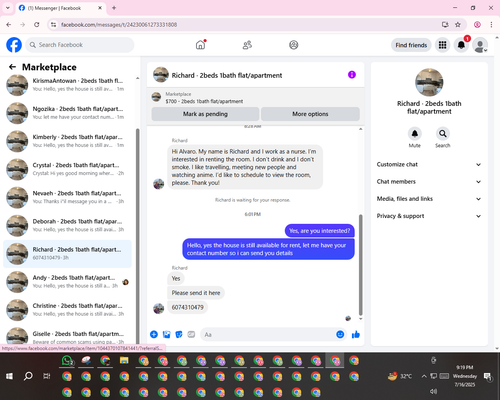Click Richard's profile picture in side panel
Image resolution: width=500 pixels, height=400 pixels.
tap(429, 82)
